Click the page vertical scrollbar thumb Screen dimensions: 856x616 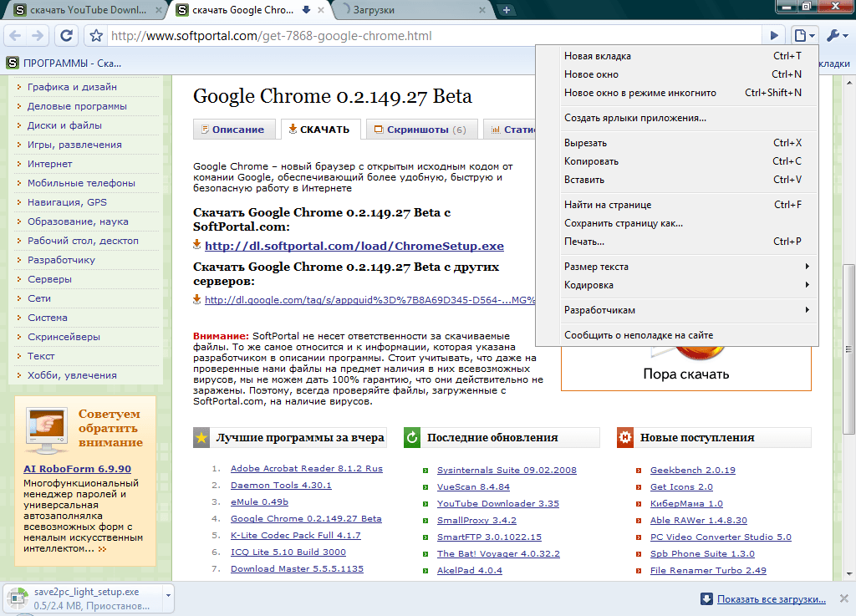click(848, 349)
